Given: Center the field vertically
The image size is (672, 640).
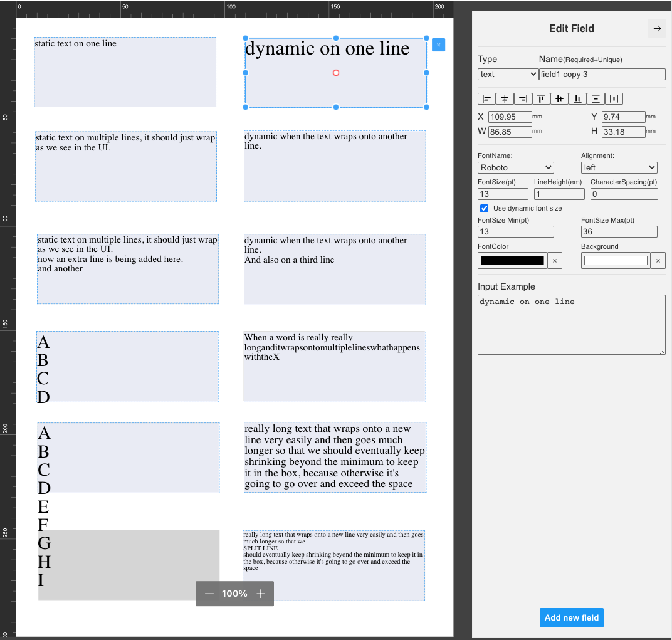Looking at the screenshot, I should click(x=559, y=98).
